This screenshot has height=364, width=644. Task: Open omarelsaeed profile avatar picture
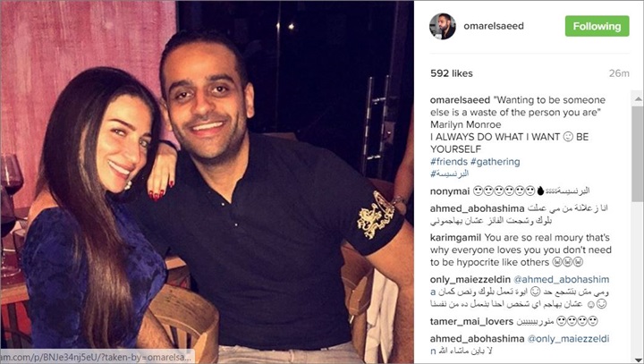click(443, 26)
